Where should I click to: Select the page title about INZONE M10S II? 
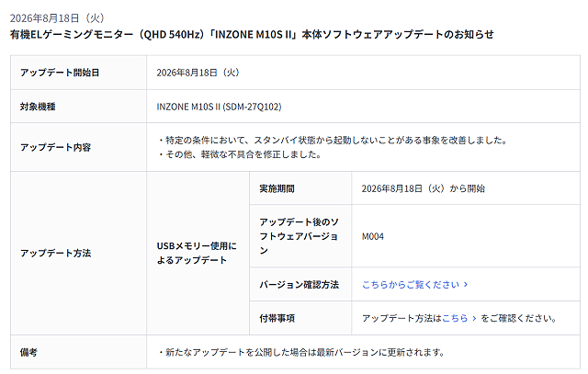point(252,35)
